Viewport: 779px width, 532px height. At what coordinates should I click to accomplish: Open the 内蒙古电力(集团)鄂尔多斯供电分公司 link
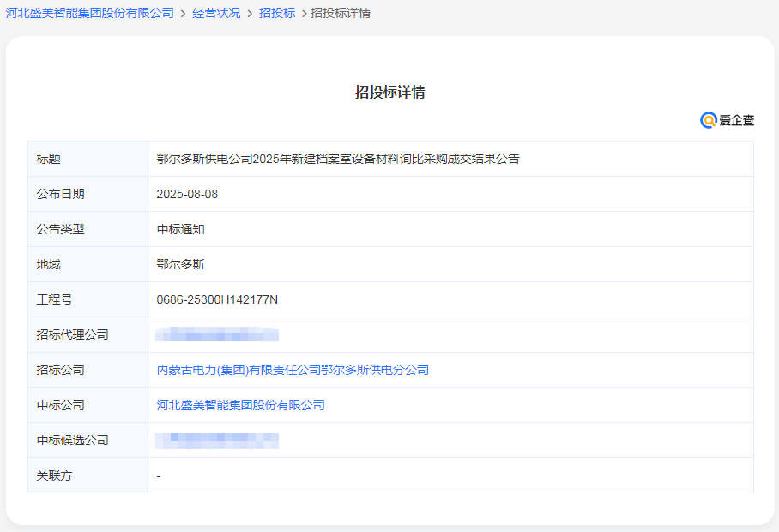[293, 370]
